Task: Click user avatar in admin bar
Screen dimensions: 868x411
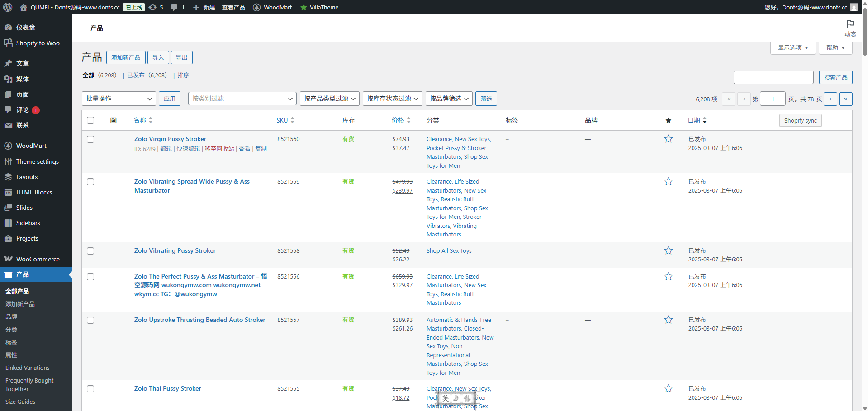Action: tap(854, 7)
